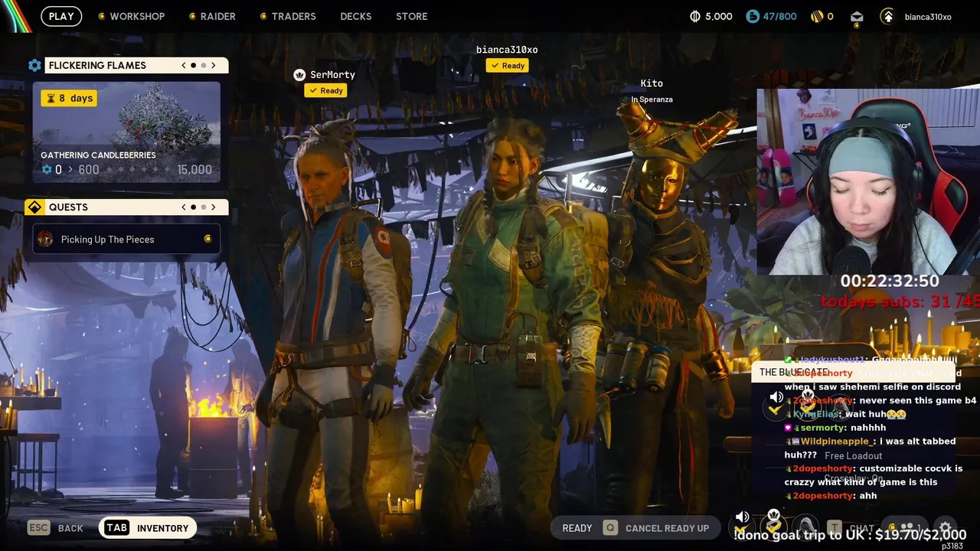Click the party leader crown icon by SerMorty
Screen dimensions: 980x551
(299, 74)
